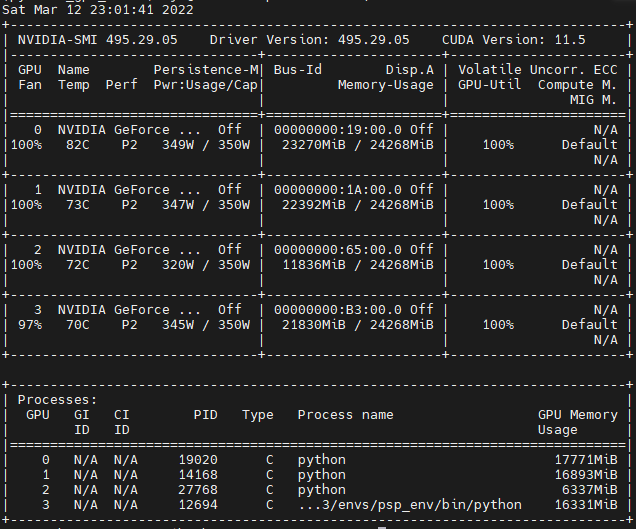
Task: Click bus ID "00000000:65:00.0"
Action: pyautogui.click(x=338, y=250)
